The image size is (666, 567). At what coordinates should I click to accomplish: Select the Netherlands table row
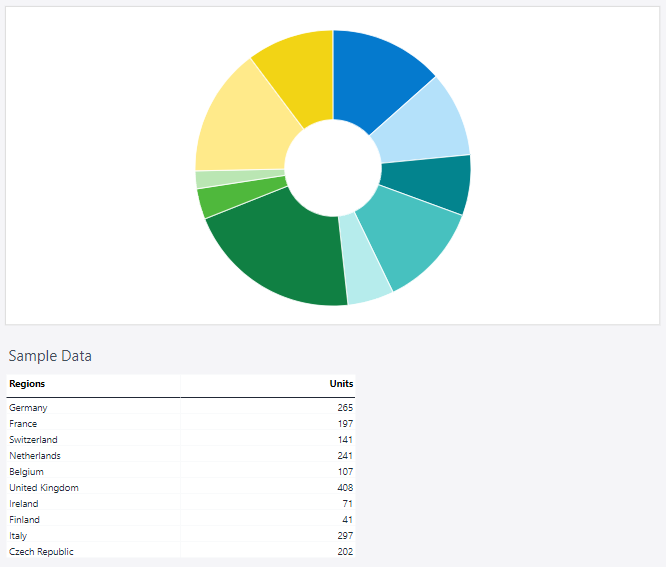pos(181,456)
